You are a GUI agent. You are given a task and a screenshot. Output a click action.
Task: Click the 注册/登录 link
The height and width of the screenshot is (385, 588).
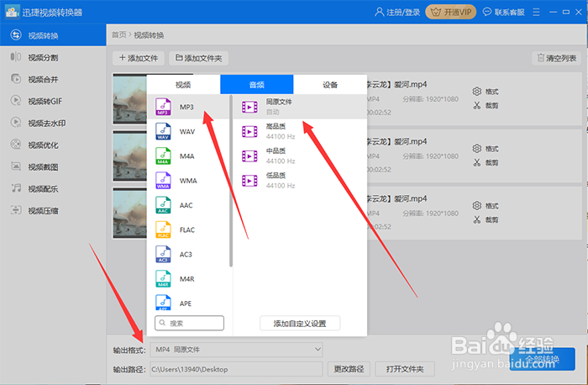tap(397, 13)
